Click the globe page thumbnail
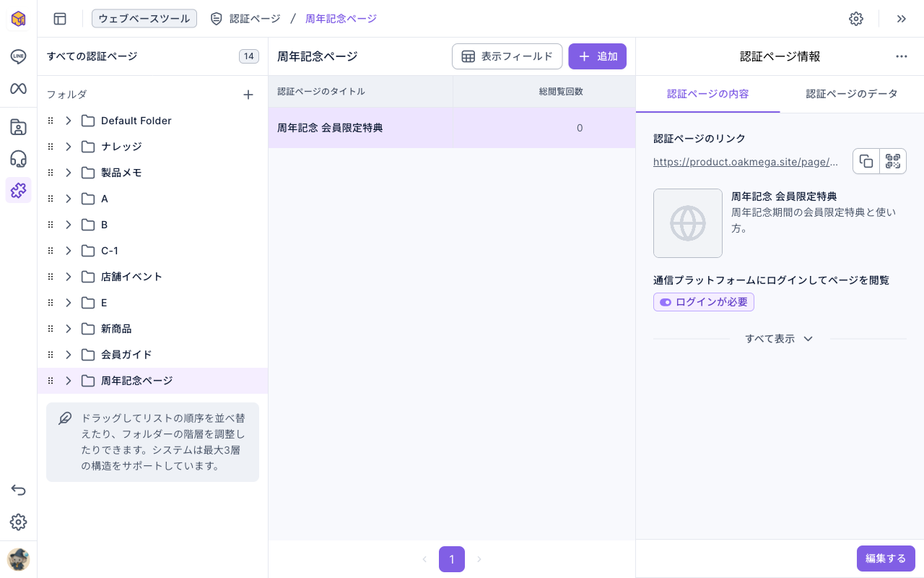Image resolution: width=924 pixels, height=578 pixels. click(x=688, y=223)
